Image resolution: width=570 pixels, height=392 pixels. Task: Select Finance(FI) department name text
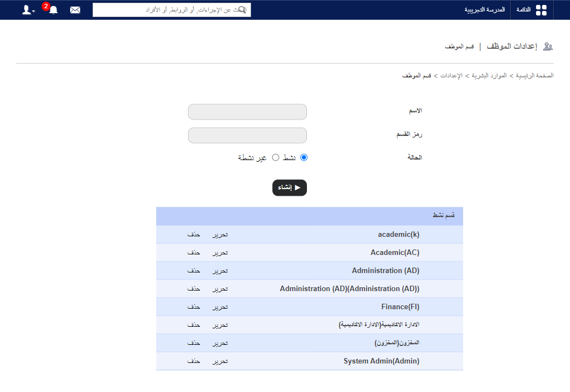pos(400,307)
